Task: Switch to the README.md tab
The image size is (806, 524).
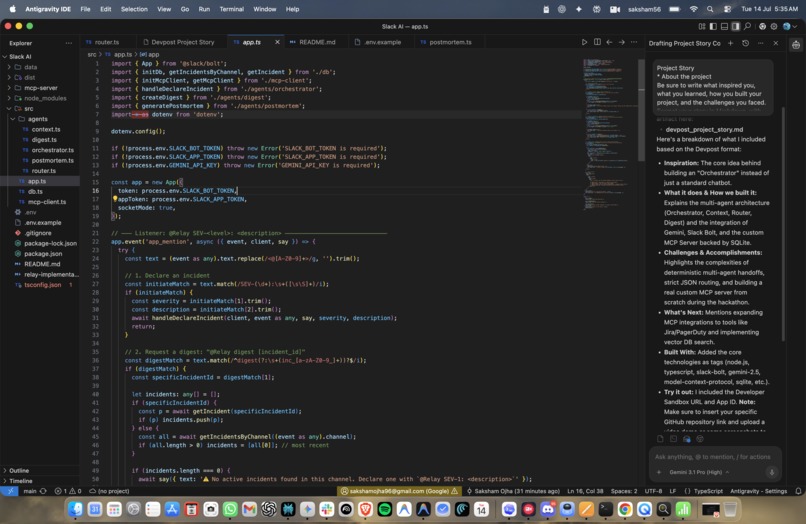Action: click(317, 42)
